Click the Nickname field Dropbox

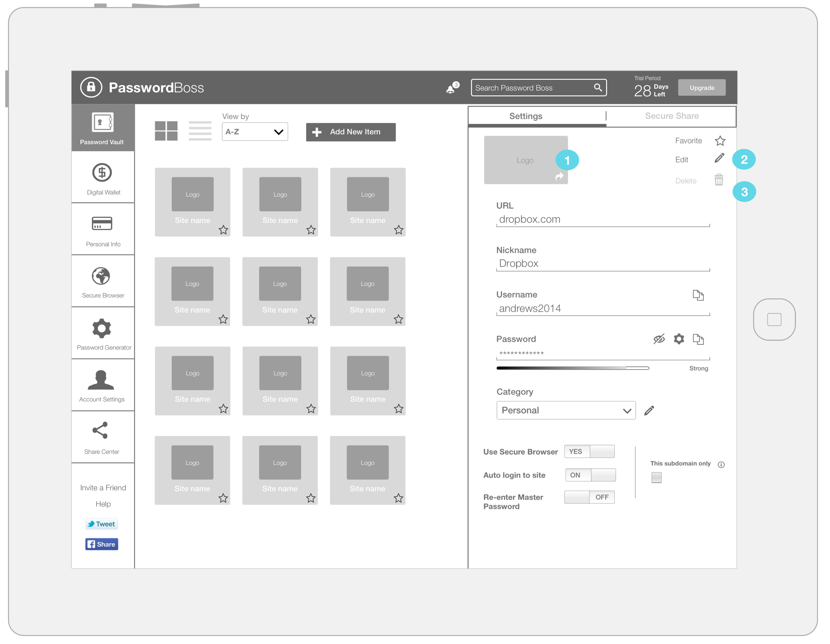click(603, 264)
